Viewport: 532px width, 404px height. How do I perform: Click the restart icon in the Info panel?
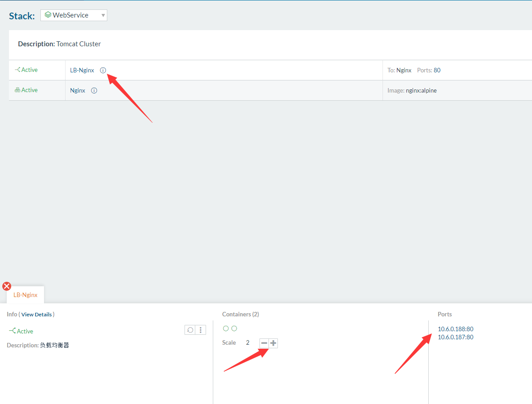click(x=190, y=330)
